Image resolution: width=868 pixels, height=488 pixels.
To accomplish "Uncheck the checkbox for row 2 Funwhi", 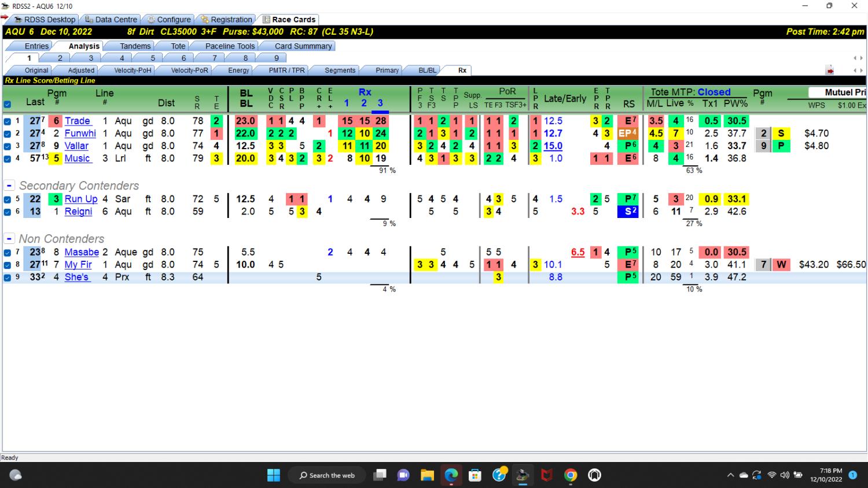I will click(8, 134).
